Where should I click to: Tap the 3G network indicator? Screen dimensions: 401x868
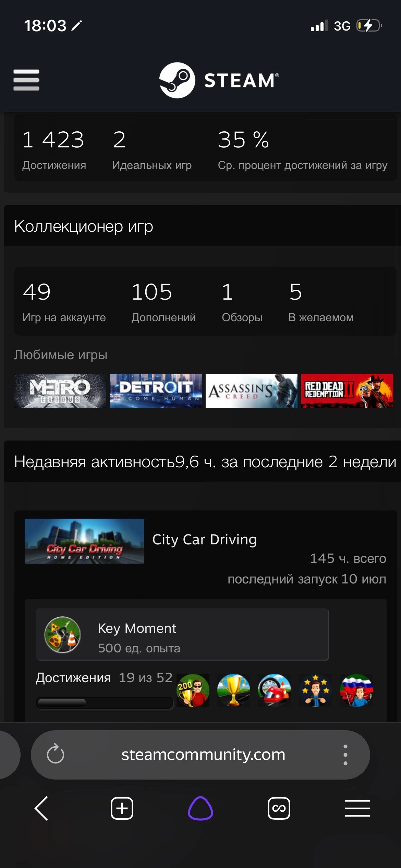[342, 26]
